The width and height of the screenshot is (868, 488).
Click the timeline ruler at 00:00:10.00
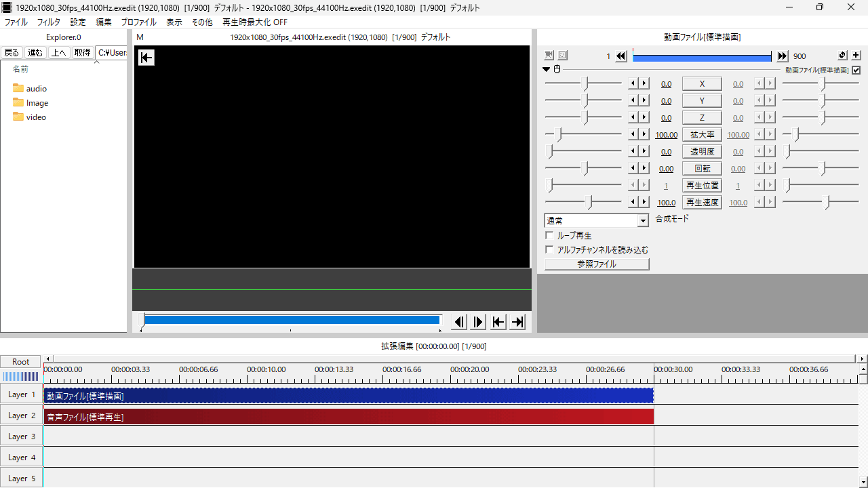coord(266,370)
